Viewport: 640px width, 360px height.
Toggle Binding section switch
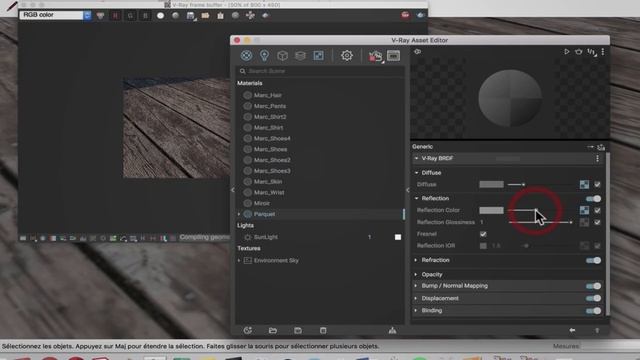593,311
